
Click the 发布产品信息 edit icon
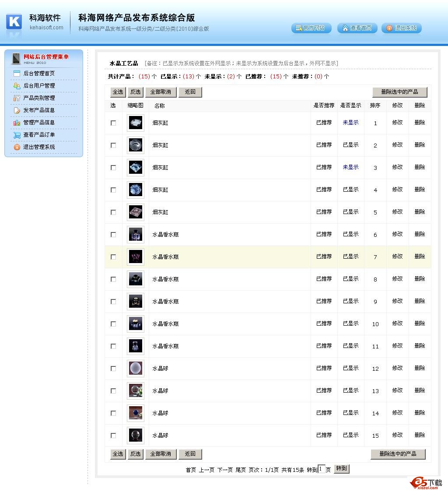tap(17, 110)
